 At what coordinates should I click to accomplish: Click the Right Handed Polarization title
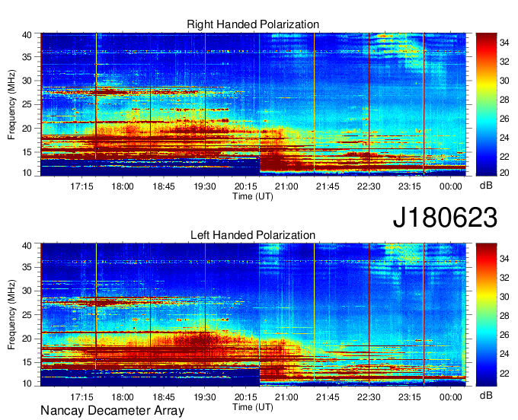pos(253,24)
